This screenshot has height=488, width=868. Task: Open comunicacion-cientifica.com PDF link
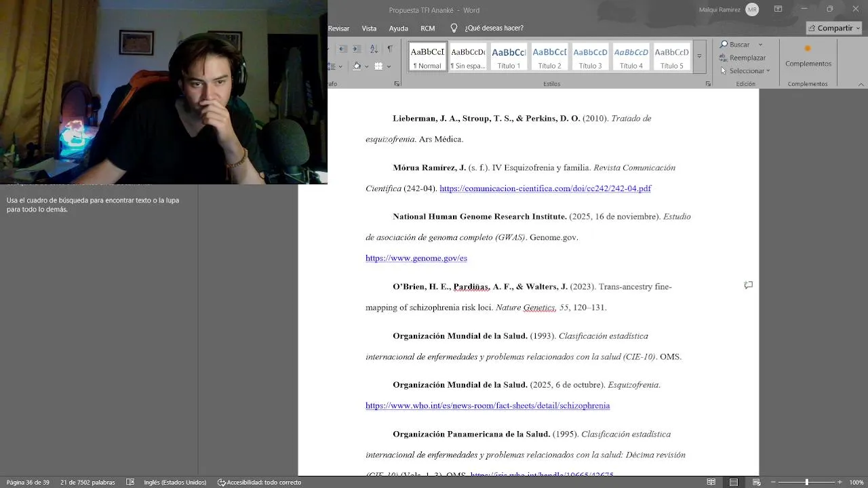pyautogui.click(x=545, y=188)
